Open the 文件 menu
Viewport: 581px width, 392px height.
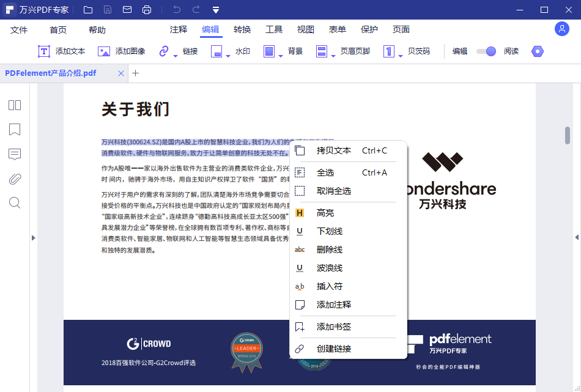click(x=19, y=29)
